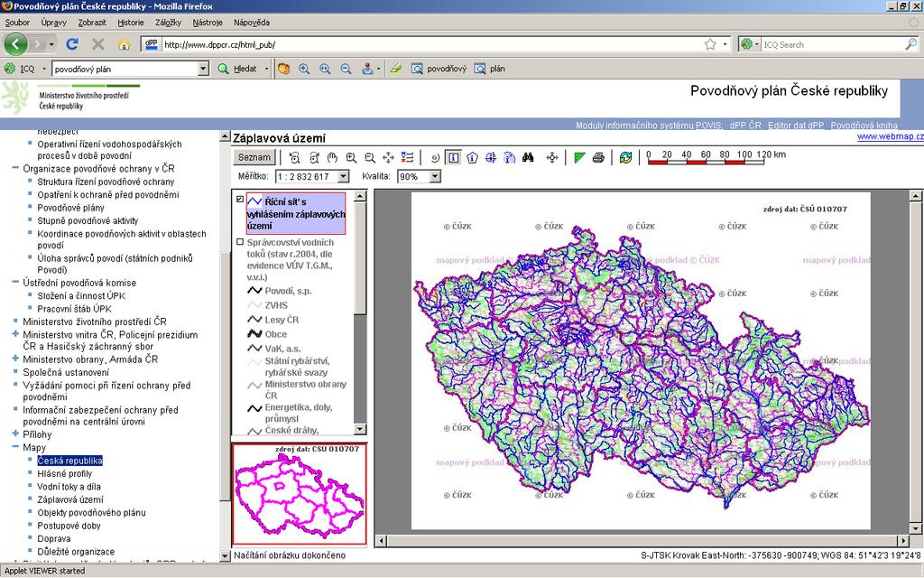The image size is (924, 578).
Task: Open the Zobrazit menu
Action: [x=92, y=23]
